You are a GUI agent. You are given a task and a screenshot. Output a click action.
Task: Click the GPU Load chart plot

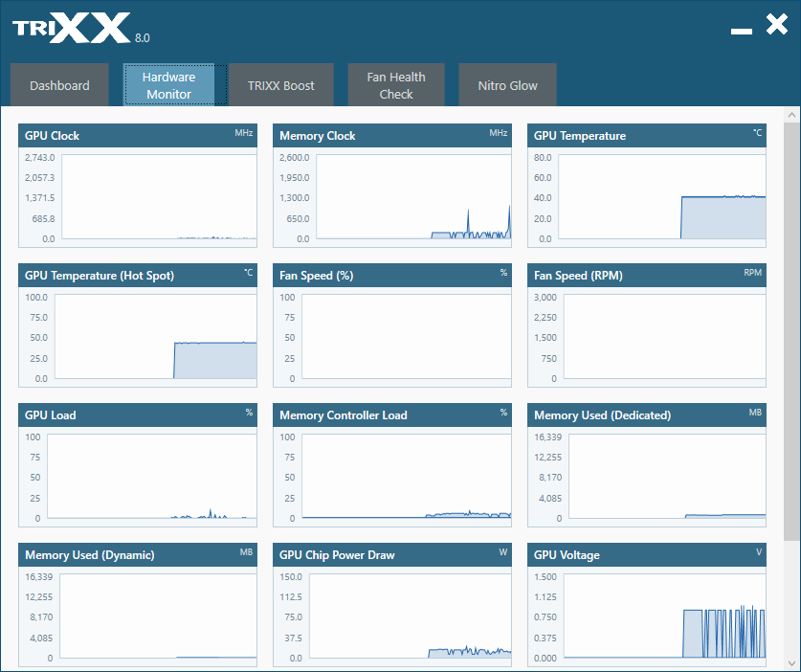[152, 477]
